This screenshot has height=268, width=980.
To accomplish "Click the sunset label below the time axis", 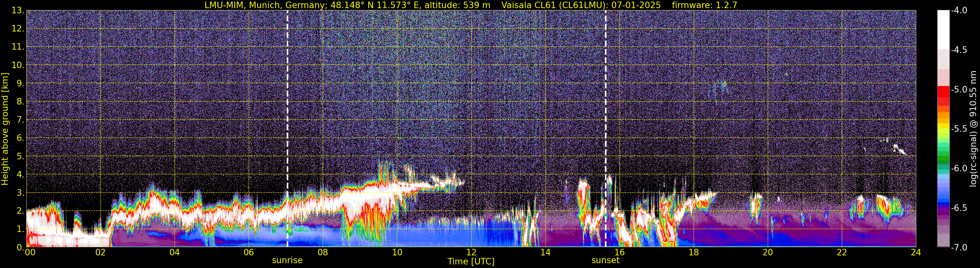I will 605,261.
